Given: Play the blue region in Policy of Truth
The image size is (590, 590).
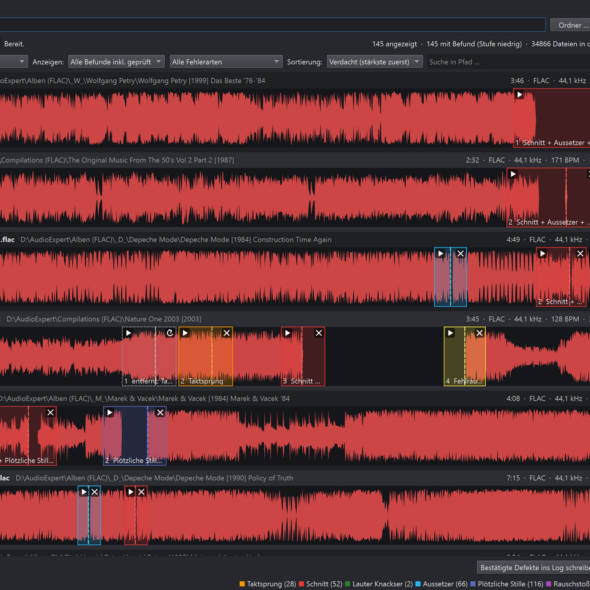Looking at the screenshot, I should [84, 492].
